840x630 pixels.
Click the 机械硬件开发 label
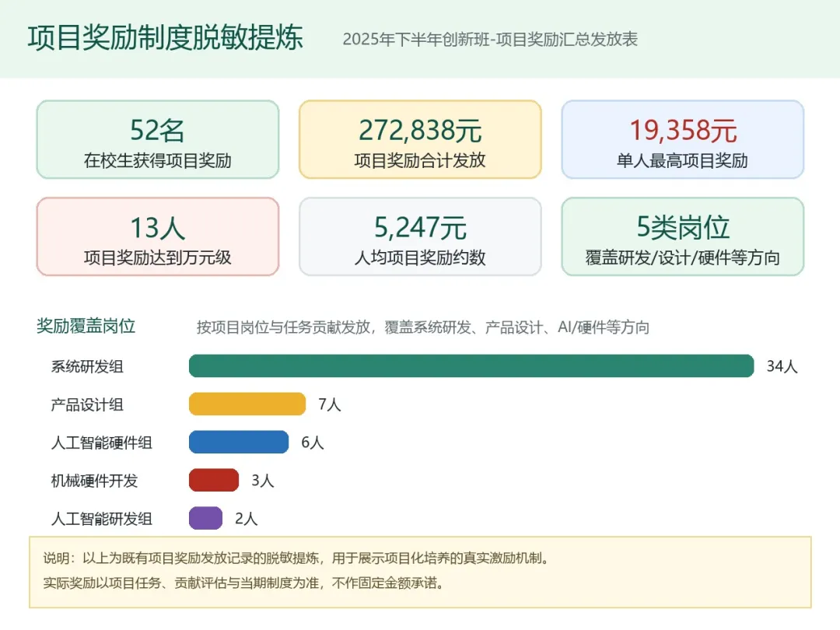(x=94, y=481)
